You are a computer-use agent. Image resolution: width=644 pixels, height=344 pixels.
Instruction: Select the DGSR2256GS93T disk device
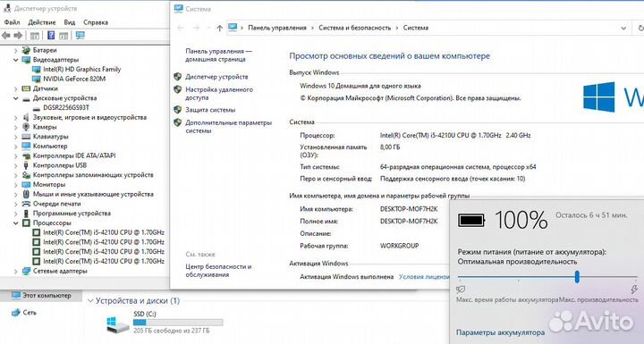(x=65, y=107)
